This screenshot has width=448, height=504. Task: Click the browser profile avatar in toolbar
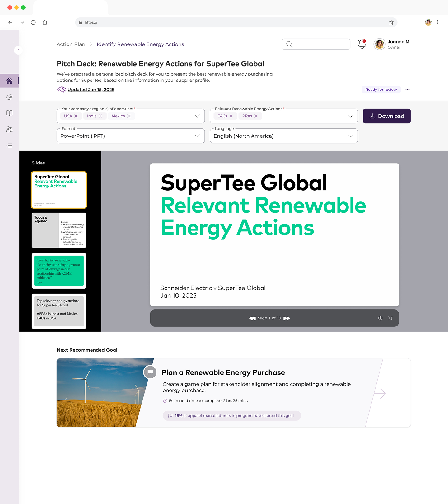[428, 22]
